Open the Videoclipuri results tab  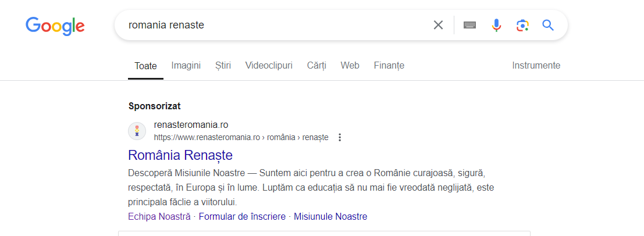(269, 65)
